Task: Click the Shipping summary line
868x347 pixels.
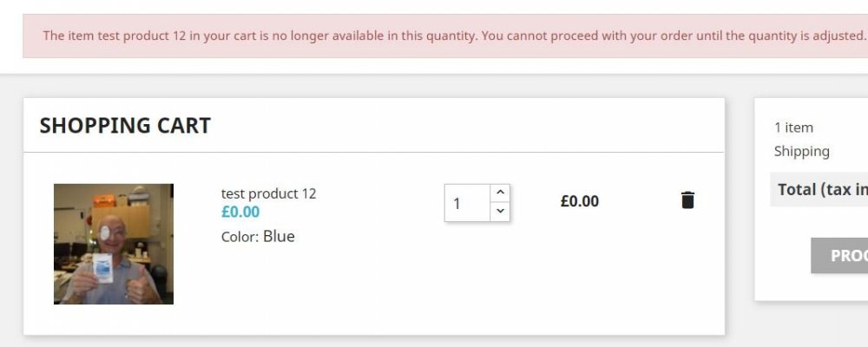Action: (801, 151)
